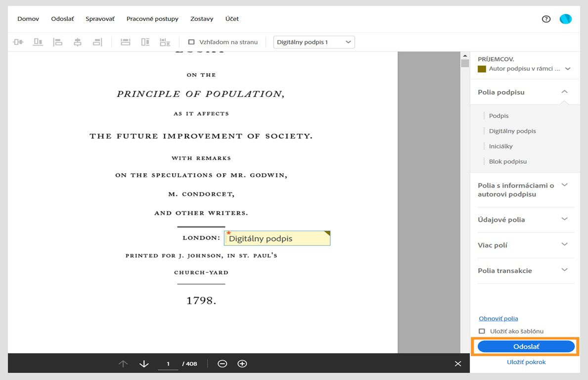Open the Autor podpisu recipient dropdown
This screenshot has width=588, height=380.
point(524,69)
